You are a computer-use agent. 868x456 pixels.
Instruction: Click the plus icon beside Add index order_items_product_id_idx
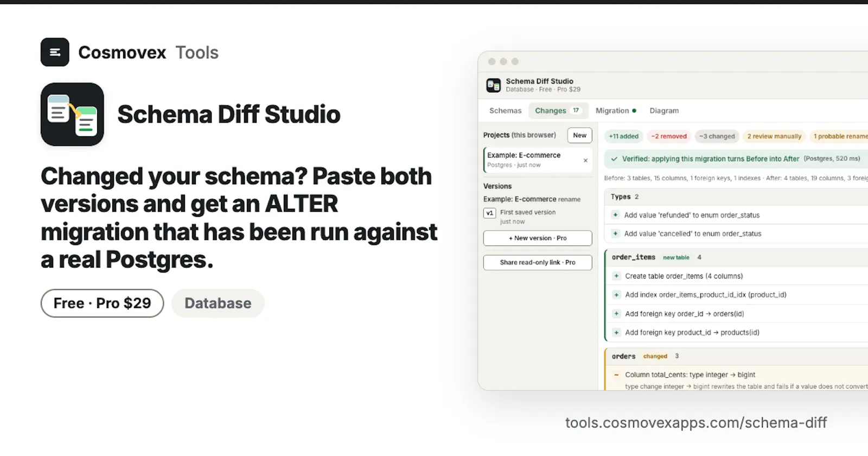click(616, 295)
